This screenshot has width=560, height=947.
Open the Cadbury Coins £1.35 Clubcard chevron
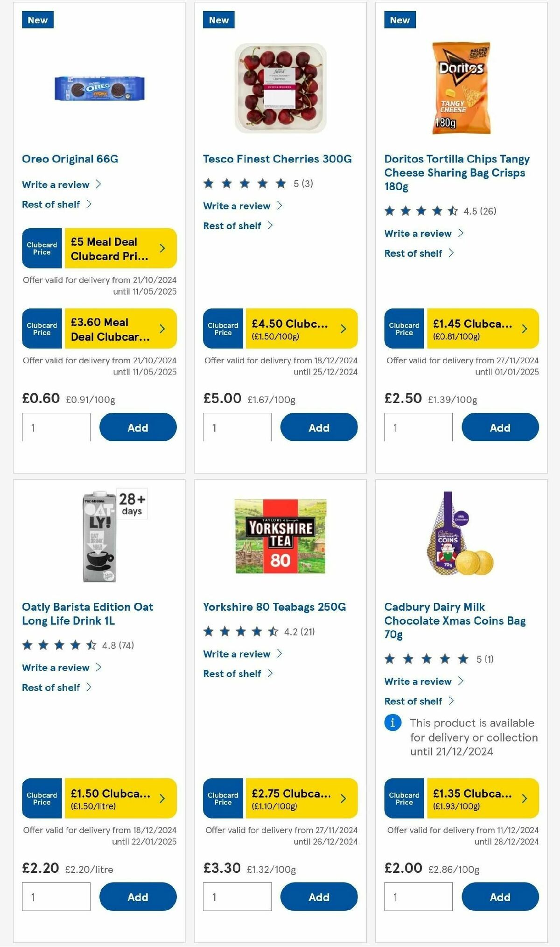click(x=525, y=799)
